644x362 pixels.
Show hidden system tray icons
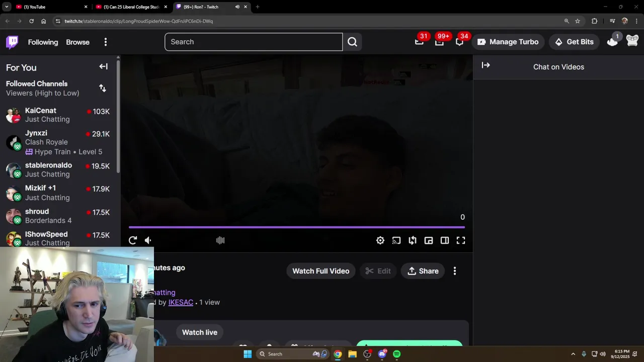click(573, 354)
